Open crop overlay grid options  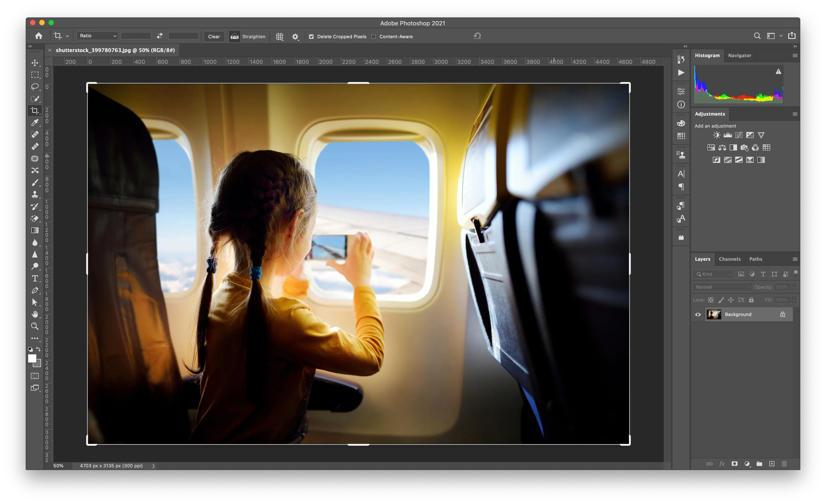(x=280, y=37)
